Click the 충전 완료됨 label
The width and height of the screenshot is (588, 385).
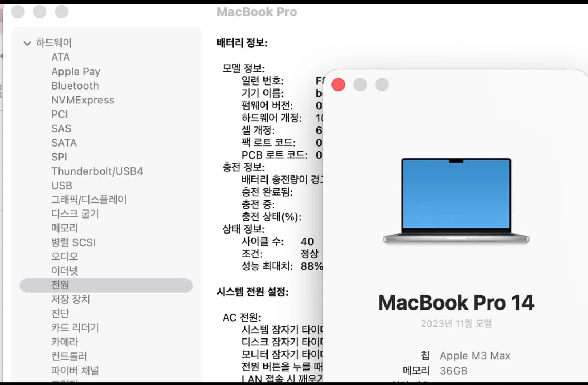[267, 192]
